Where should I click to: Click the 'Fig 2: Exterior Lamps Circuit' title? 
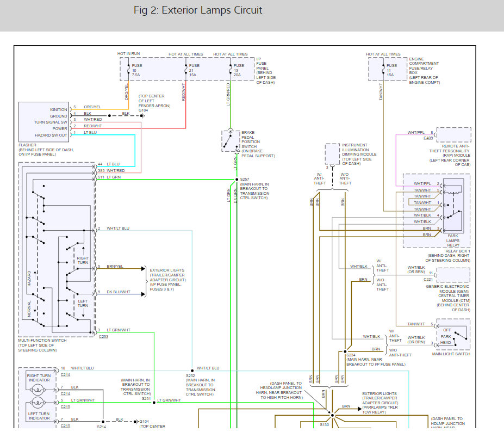point(198,10)
